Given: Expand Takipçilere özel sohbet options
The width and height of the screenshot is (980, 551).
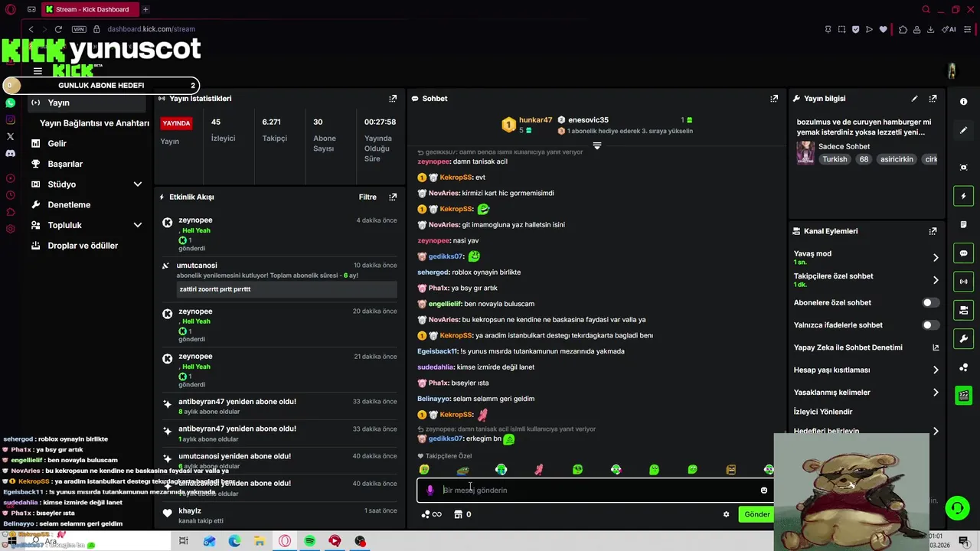Looking at the screenshot, I should click(935, 280).
